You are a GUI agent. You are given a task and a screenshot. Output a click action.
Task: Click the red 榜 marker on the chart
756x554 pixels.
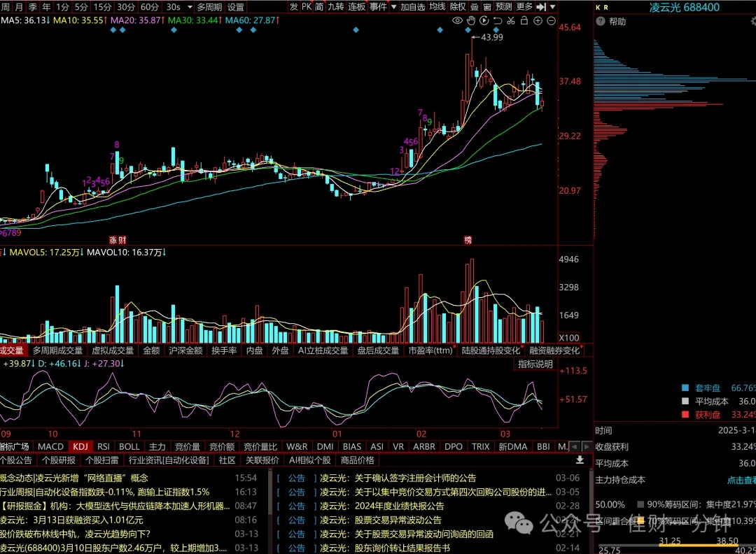[468, 240]
